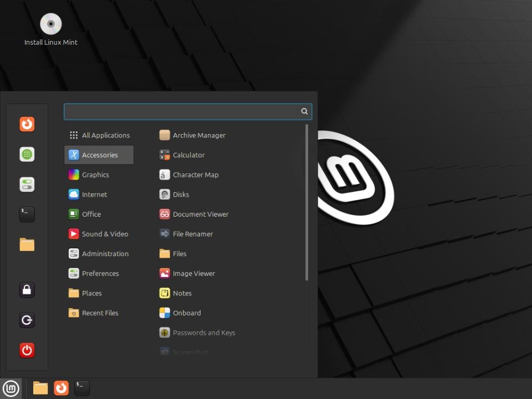Open System Settings from favorites sidebar
This screenshot has height=399, width=532.
[x=27, y=185]
